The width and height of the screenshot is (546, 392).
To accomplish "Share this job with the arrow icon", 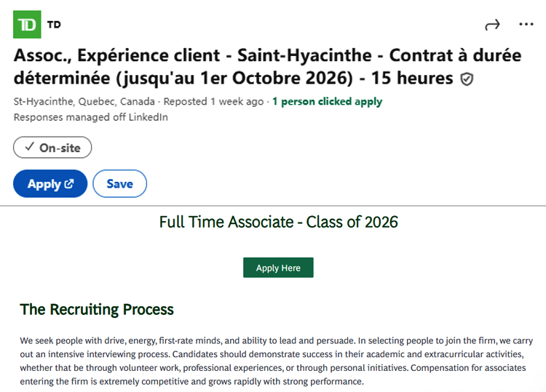I will (x=492, y=25).
